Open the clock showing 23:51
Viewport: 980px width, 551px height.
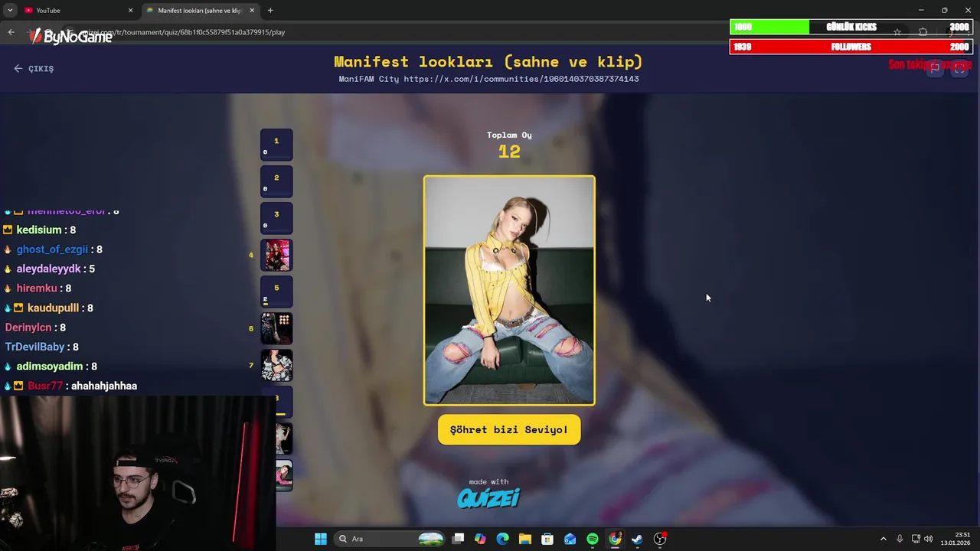955,539
